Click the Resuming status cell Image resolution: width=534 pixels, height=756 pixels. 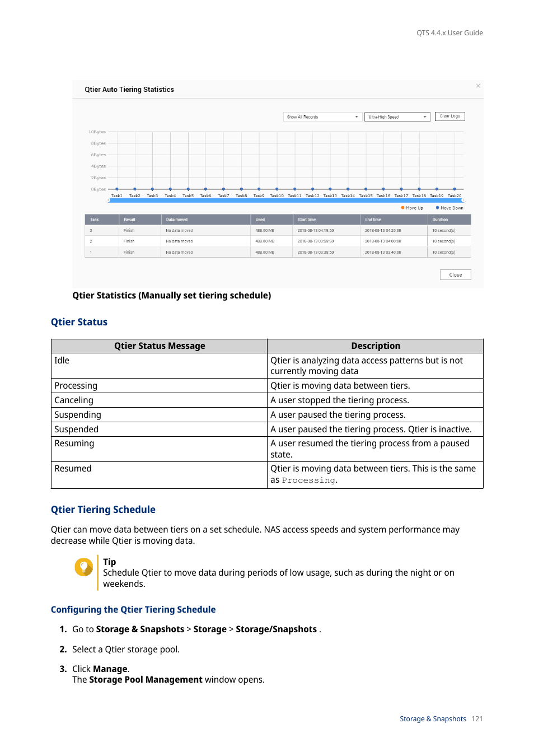[x=159, y=449]
